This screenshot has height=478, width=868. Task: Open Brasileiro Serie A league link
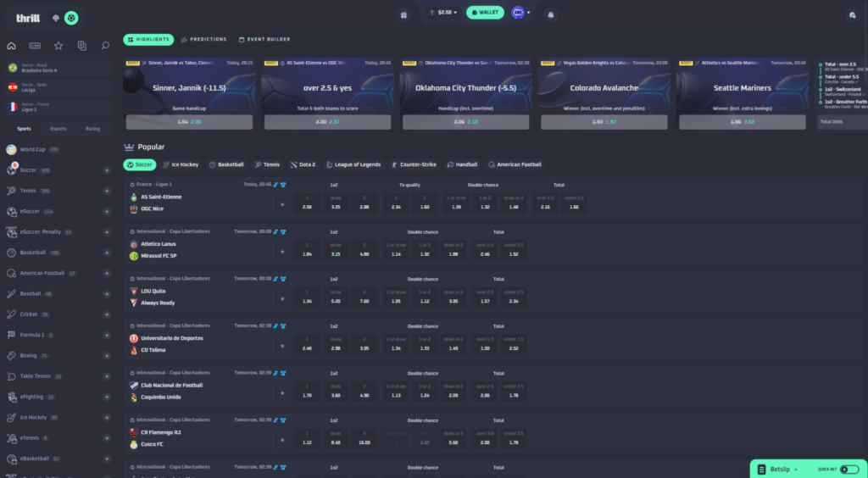coord(58,68)
